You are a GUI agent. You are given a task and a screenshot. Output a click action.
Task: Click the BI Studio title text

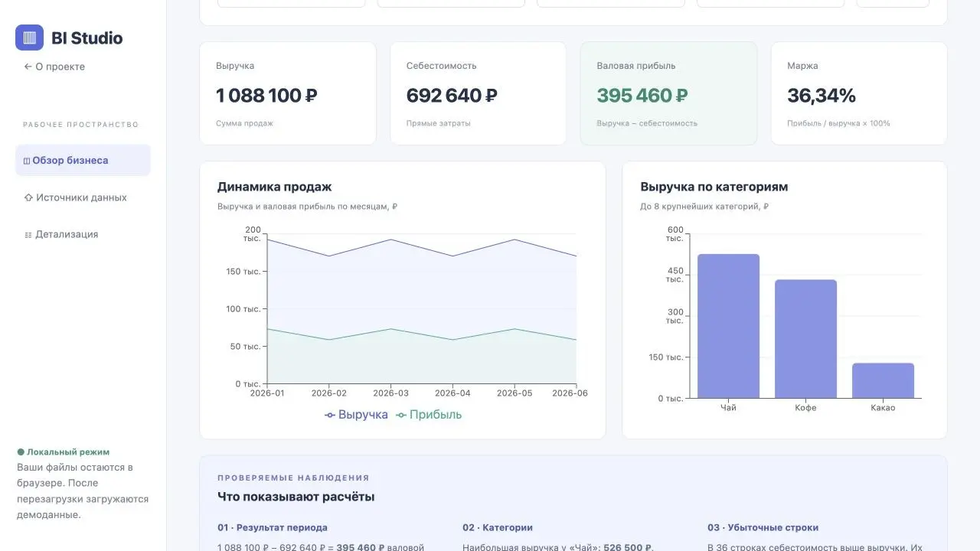pyautogui.click(x=87, y=37)
